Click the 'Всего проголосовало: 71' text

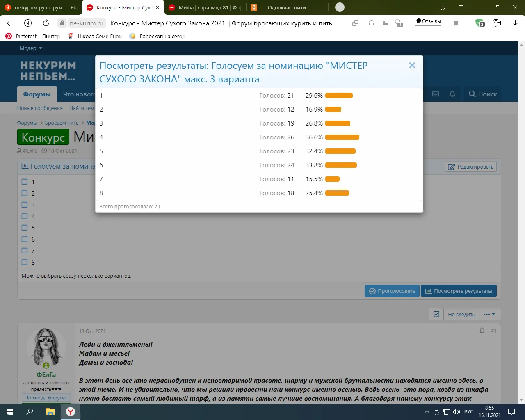click(x=130, y=206)
